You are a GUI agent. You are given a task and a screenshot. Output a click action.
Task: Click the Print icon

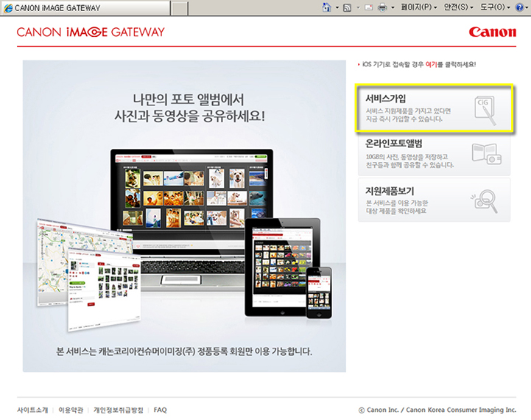click(382, 7)
